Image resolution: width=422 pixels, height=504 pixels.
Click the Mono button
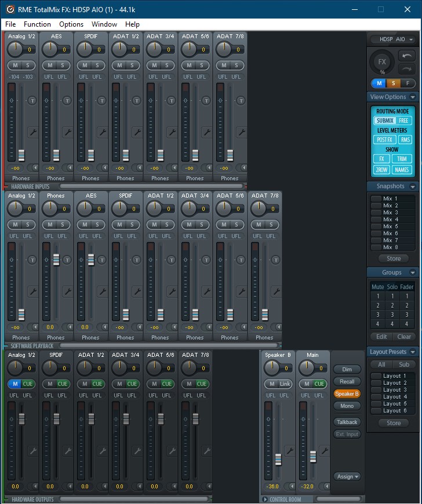coord(347,406)
